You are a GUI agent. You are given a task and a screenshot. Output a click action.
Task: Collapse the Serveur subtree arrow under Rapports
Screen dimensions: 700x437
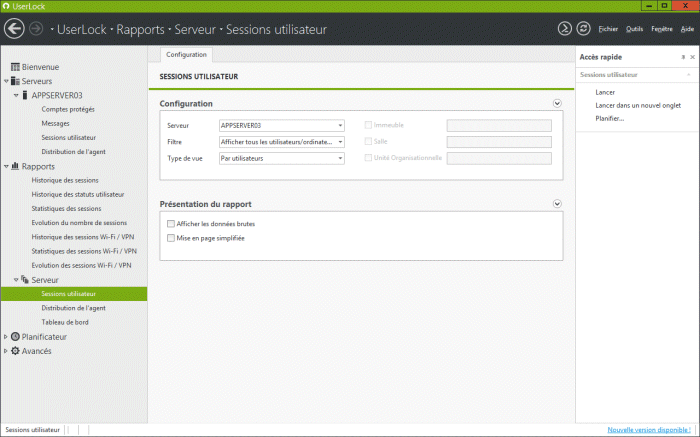pyautogui.click(x=16, y=280)
